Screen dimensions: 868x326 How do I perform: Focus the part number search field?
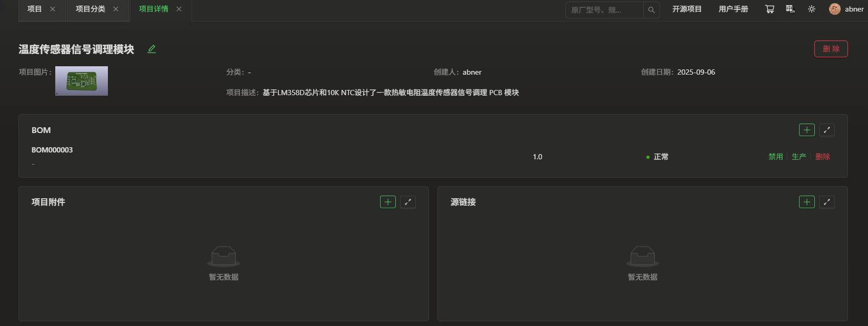(x=604, y=10)
